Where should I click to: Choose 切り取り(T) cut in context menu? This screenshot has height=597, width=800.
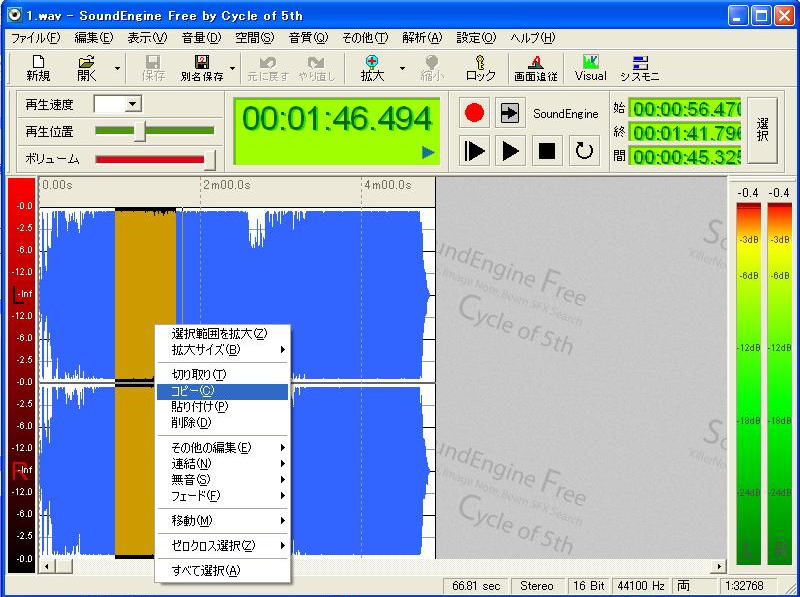point(222,375)
